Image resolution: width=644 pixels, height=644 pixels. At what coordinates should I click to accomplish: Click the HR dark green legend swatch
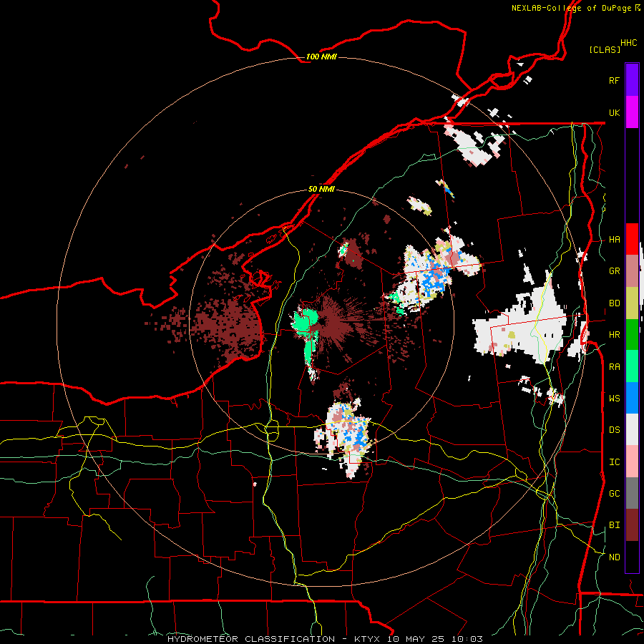(632, 334)
